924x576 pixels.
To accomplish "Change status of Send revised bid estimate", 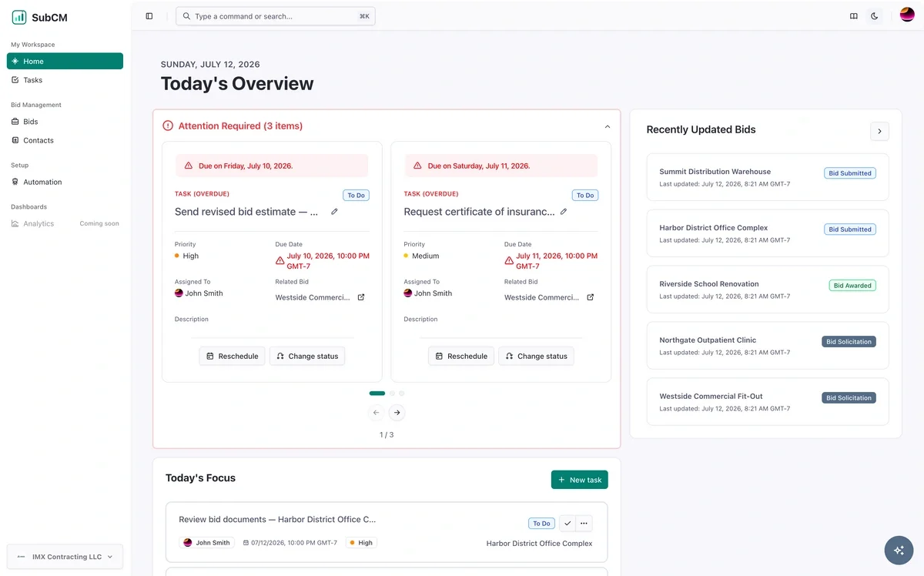I will (307, 356).
